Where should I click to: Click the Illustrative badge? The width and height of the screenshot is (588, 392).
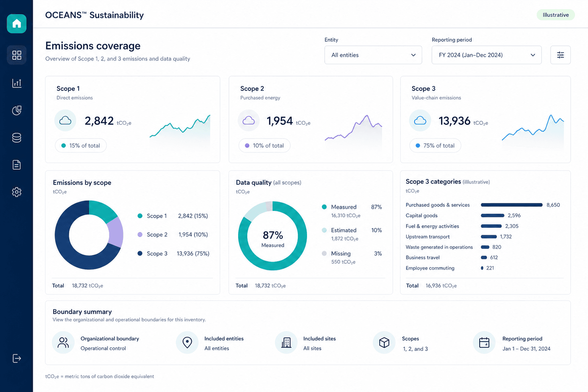click(556, 15)
